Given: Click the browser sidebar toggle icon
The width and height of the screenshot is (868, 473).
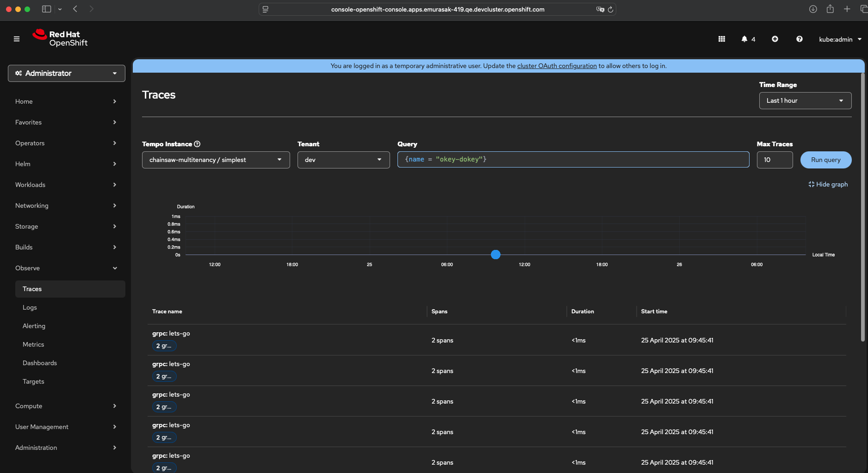Looking at the screenshot, I should 46,9.
